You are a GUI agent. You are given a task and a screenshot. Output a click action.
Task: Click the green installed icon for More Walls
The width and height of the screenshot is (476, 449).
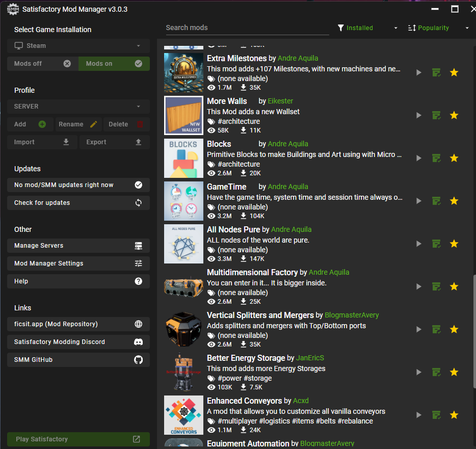point(436,115)
